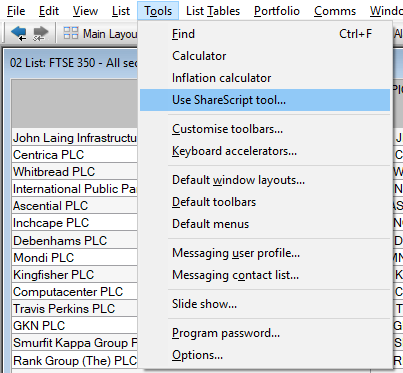The image size is (403, 373).
Task: Open Options from Tools menu
Action: pos(265,355)
